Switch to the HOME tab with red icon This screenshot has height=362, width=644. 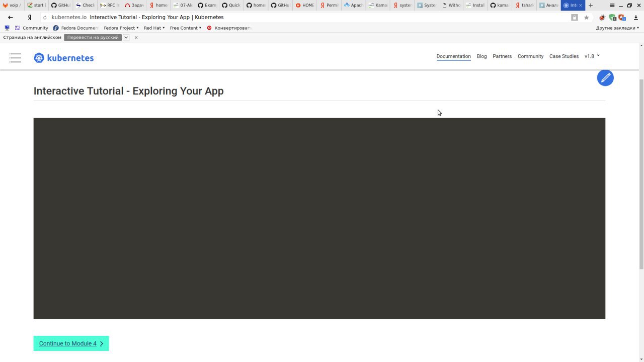tap(304, 5)
